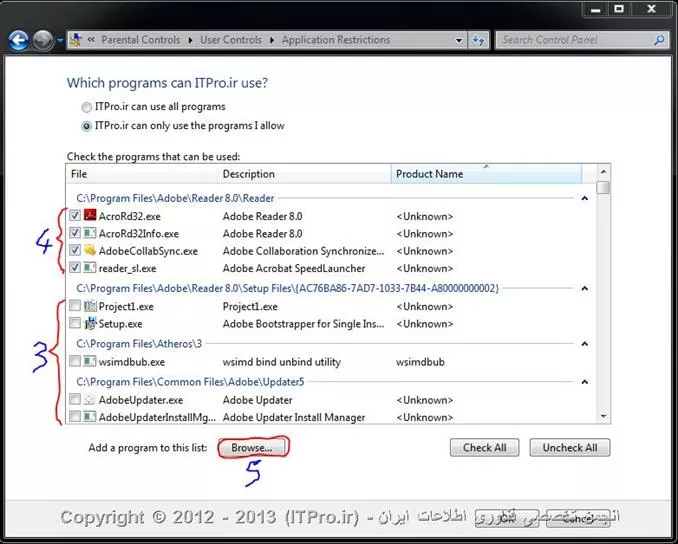Image resolution: width=678 pixels, height=544 pixels.
Task: Click the AcroRd32Info.exe file icon
Action: (x=90, y=233)
